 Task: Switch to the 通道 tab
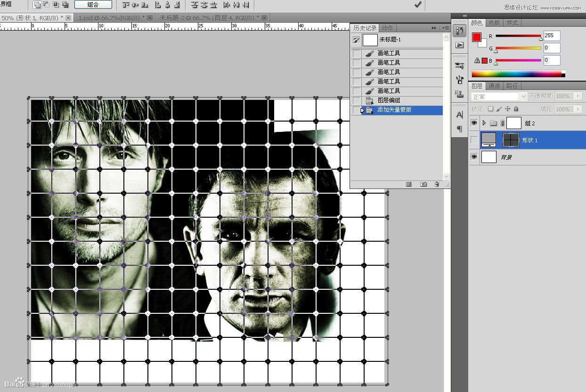click(494, 86)
